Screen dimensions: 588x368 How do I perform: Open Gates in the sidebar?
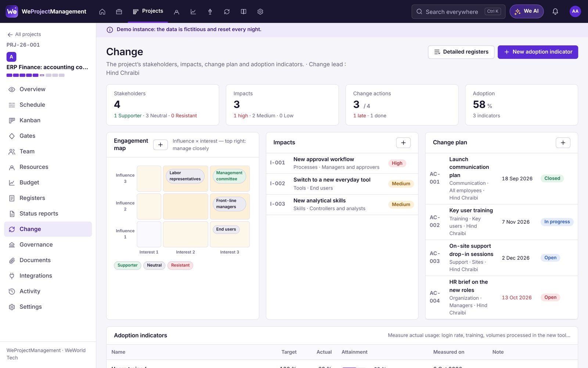pyautogui.click(x=48, y=136)
